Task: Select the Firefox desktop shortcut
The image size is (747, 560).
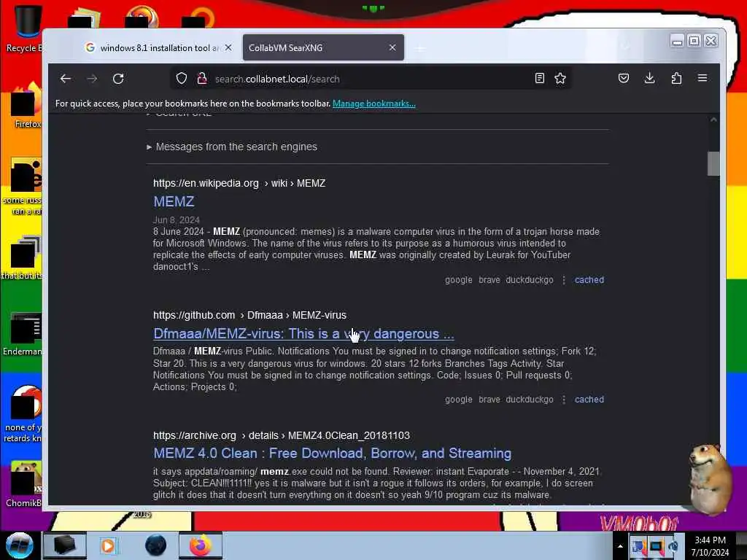Action: point(26,106)
